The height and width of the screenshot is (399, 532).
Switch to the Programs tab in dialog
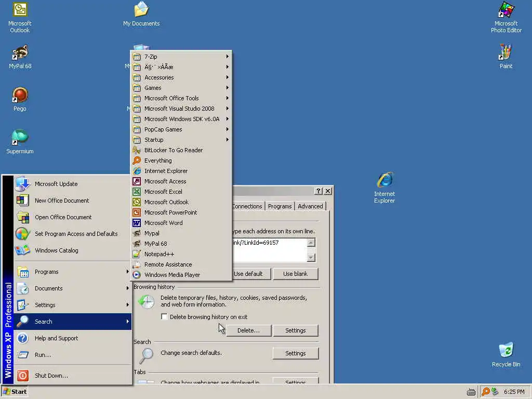click(x=280, y=206)
